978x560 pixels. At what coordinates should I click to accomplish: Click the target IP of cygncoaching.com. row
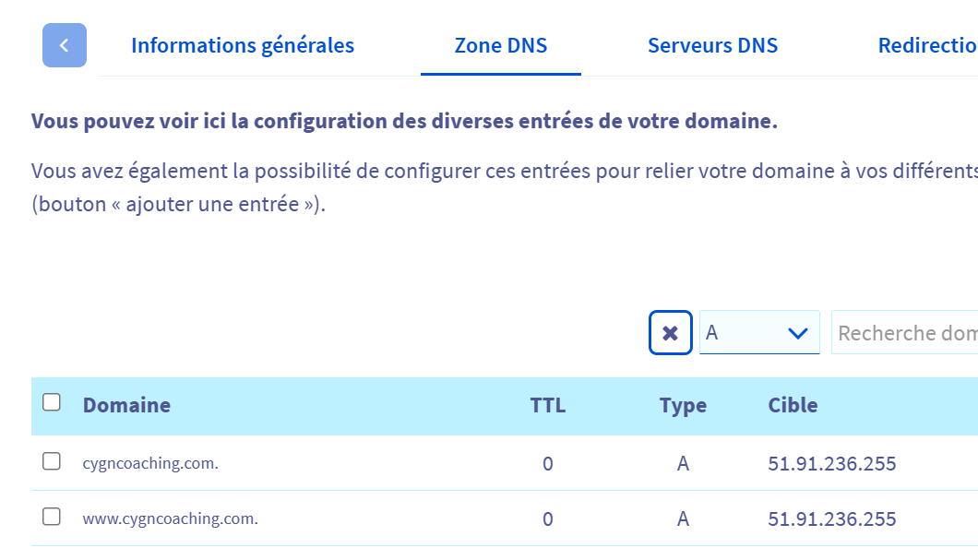(831, 463)
